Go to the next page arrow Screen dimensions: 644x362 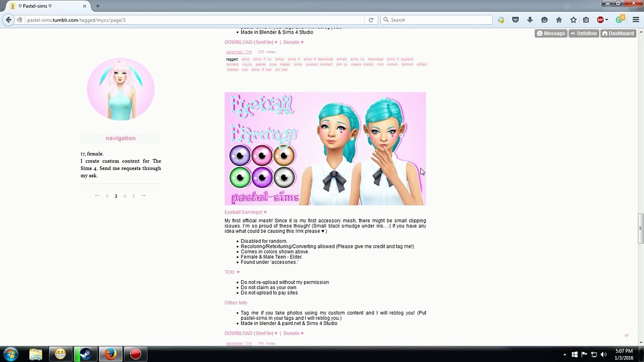tap(143, 196)
